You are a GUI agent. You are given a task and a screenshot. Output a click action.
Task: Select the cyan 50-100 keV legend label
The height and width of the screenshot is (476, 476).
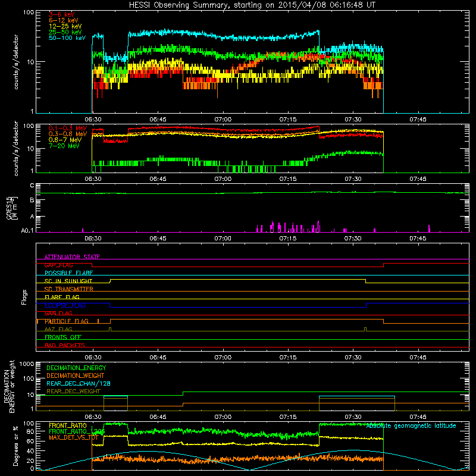pos(67,38)
